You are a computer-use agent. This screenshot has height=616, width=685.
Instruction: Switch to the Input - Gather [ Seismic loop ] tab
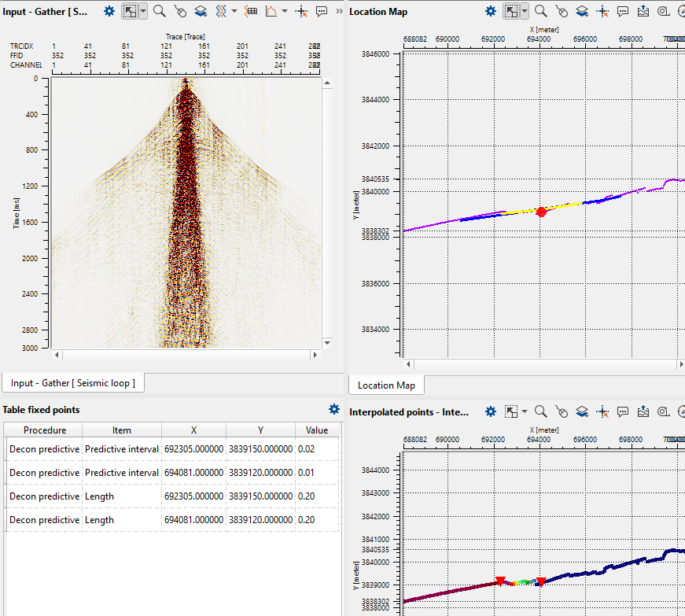tap(72, 383)
